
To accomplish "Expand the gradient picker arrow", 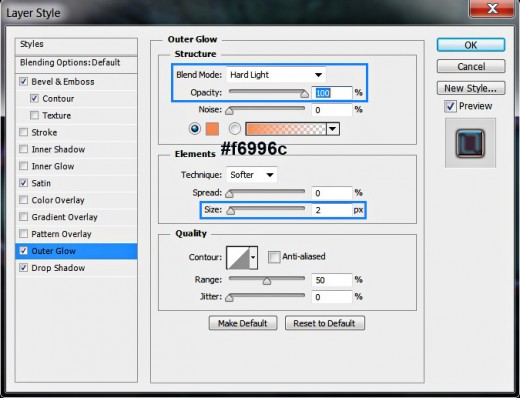I will click(333, 129).
